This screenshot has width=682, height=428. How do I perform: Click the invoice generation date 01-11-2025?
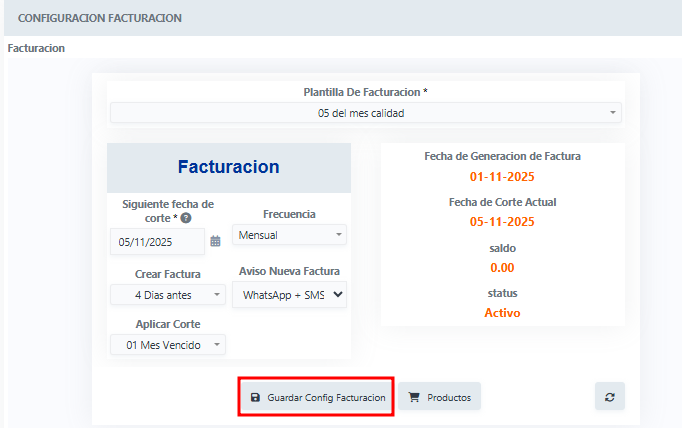pyautogui.click(x=502, y=177)
